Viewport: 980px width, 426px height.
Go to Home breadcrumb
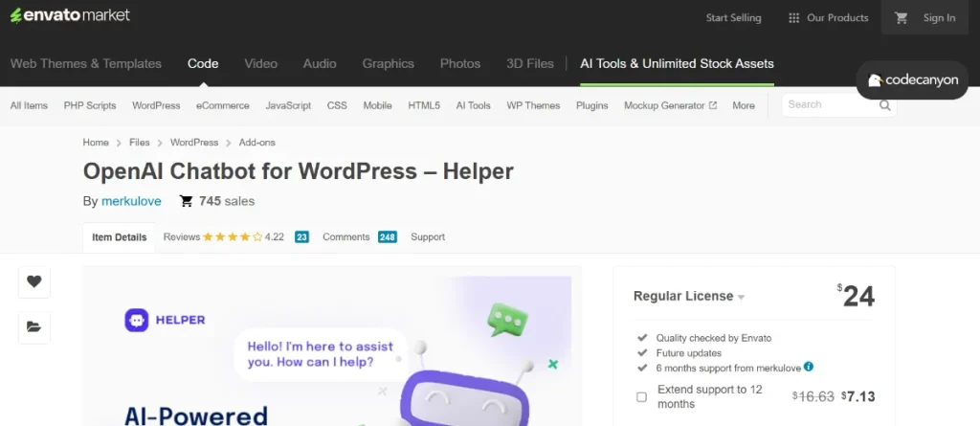(96, 143)
